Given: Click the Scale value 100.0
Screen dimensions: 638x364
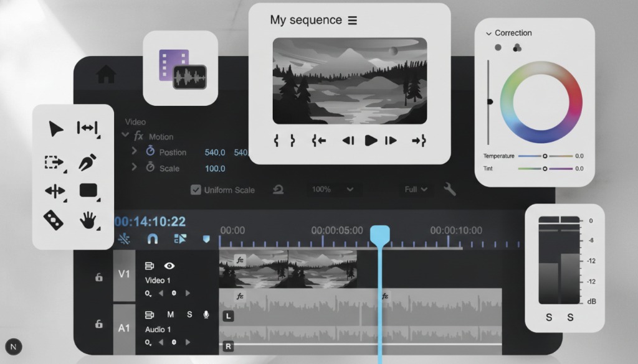Looking at the screenshot, I should pyautogui.click(x=215, y=169).
